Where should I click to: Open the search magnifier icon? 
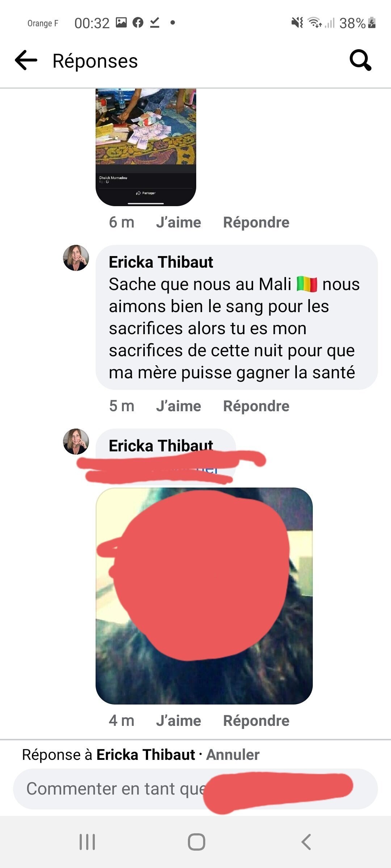361,60
